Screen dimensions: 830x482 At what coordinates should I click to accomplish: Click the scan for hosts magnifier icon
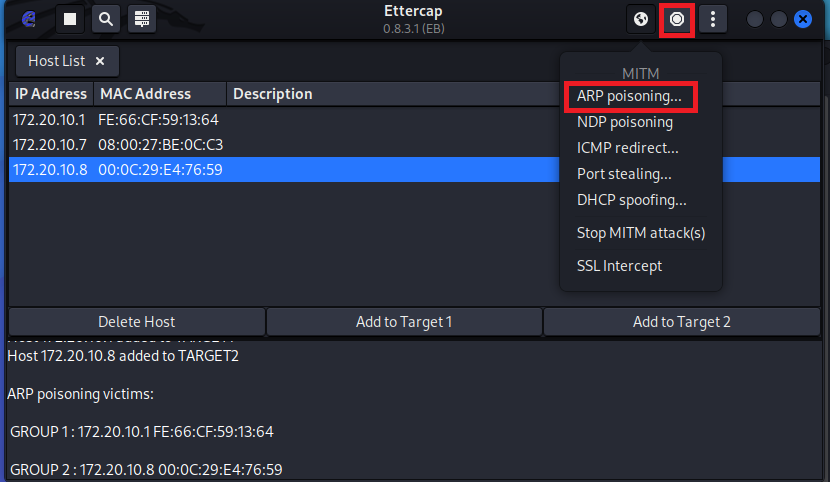(105, 19)
